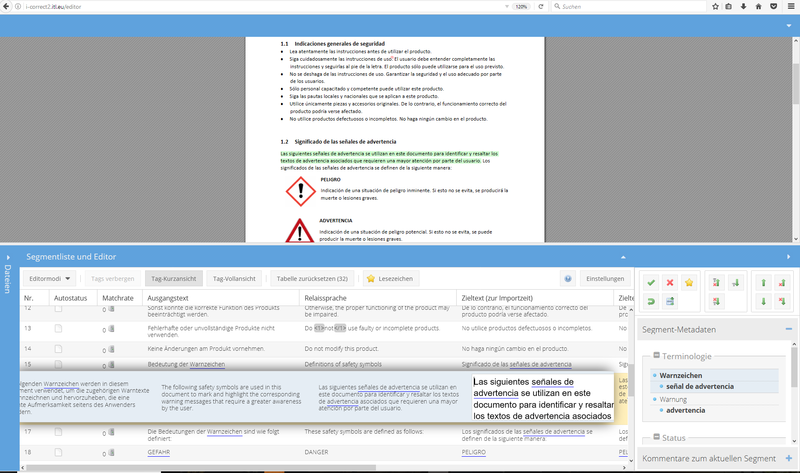This screenshot has height=473, width=800.
Task: Click the autostatus document icon in row 17
Action: pyautogui.click(x=58, y=432)
